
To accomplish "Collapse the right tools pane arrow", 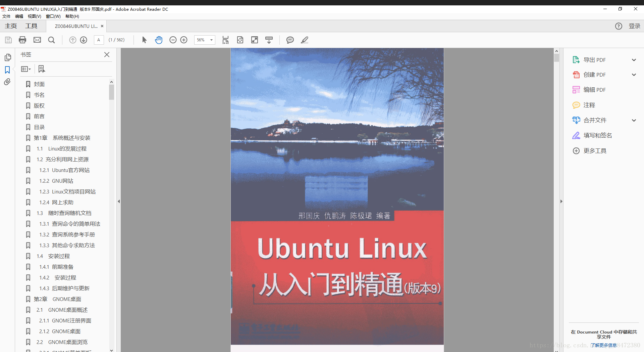I will click(561, 202).
